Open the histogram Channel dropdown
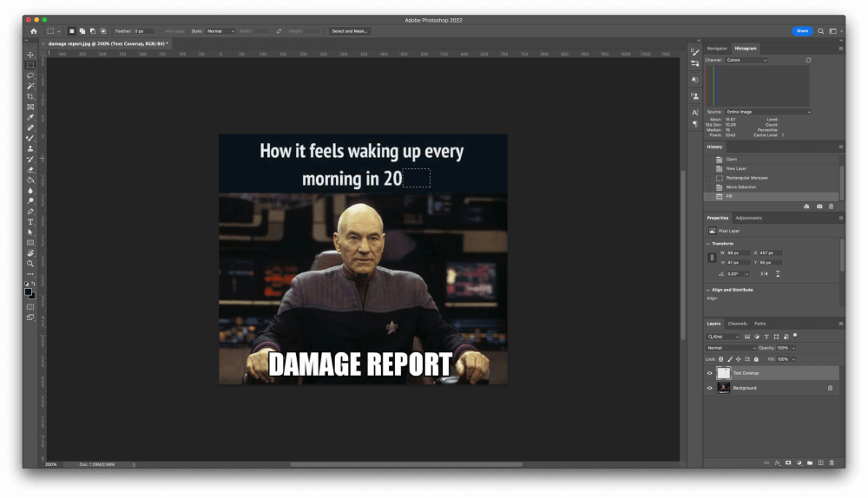 click(x=746, y=61)
